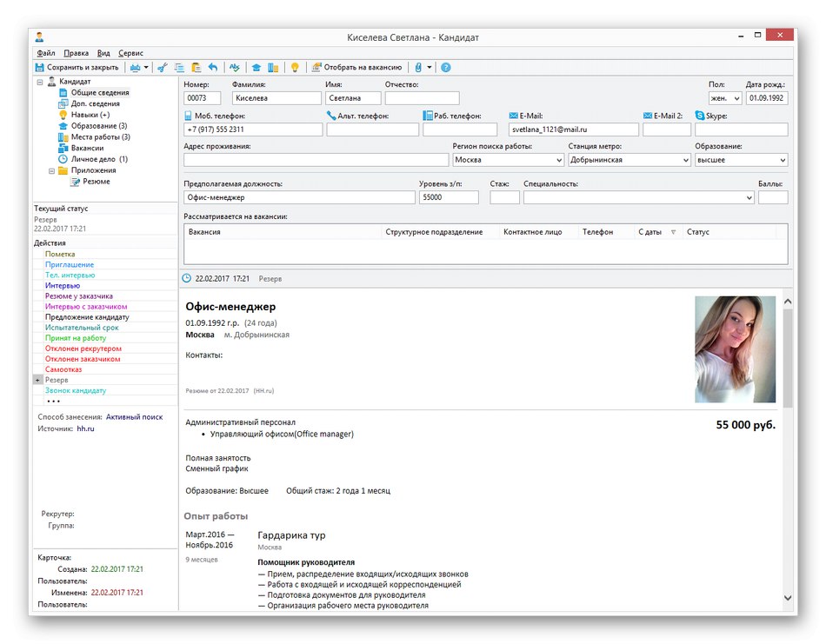The image size is (826, 644).
Task: Open Регион поиска работы dropdown
Action: tap(559, 160)
